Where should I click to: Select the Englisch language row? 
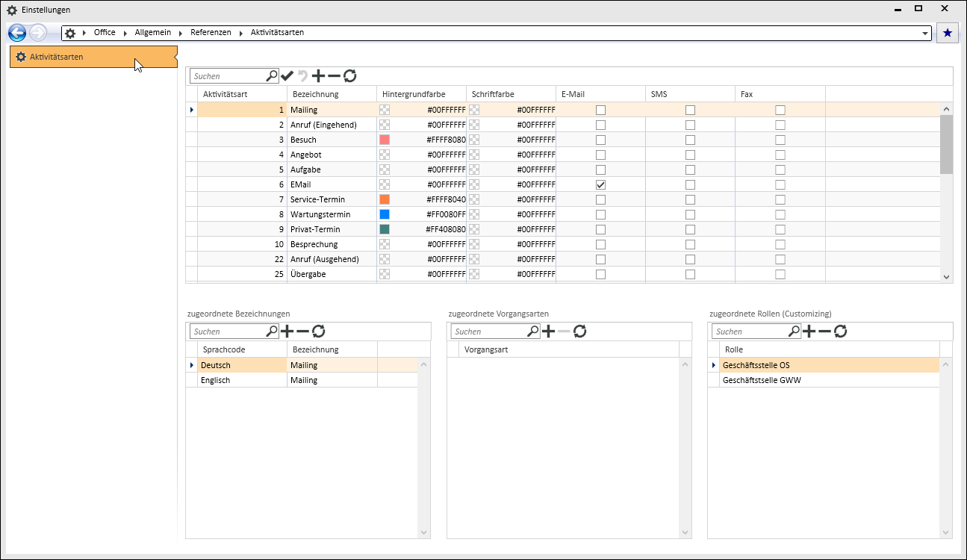pyautogui.click(x=302, y=380)
